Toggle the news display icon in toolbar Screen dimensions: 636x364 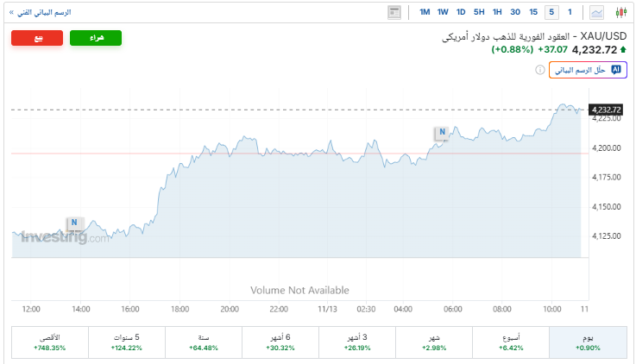click(394, 12)
